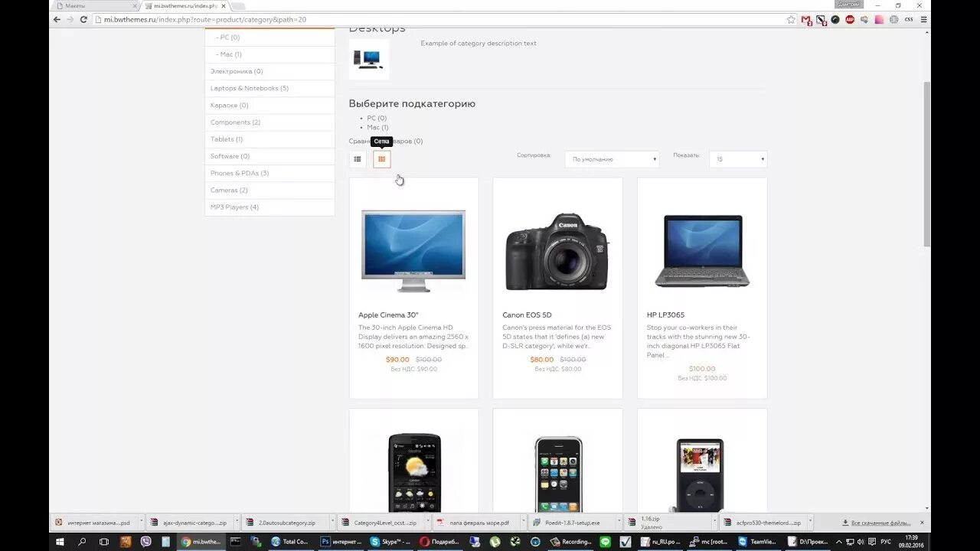Image resolution: width=980 pixels, height=551 pixels.
Task: Open the Apple Cinema 30" product title
Action: (388, 315)
